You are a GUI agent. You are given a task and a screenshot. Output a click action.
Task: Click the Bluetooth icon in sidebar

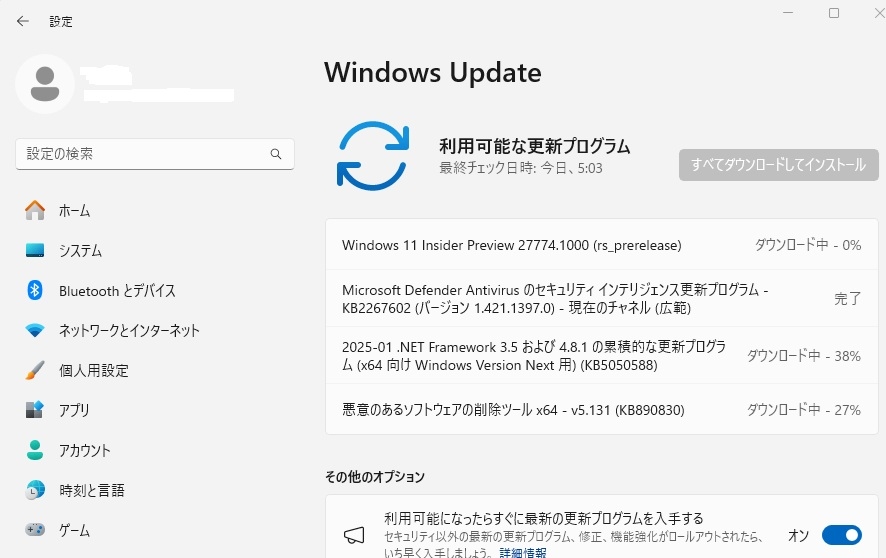click(35, 290)
